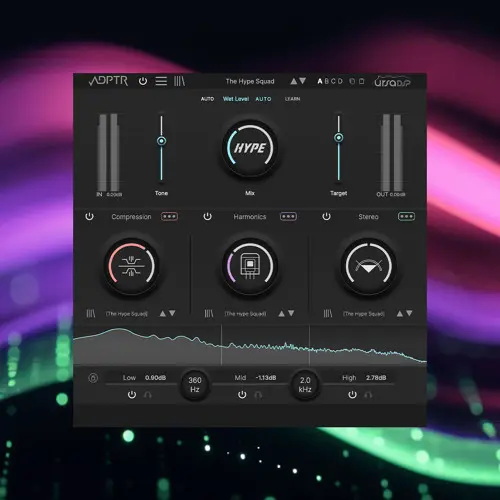
Task: Open the preset library icon in header
Action: pyautogui.click(x=179, y=81)
